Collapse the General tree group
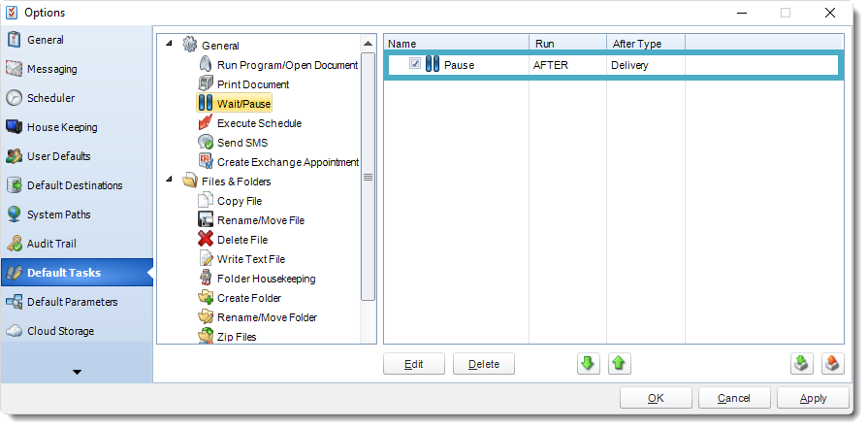The width and height of the screenshot is (868, 429). 169,44
